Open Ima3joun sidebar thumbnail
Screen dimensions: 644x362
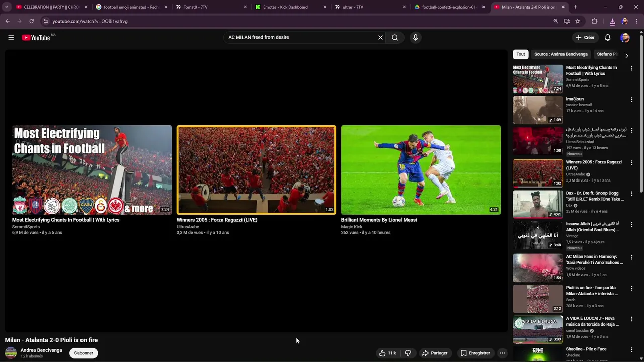pos(538,110)
